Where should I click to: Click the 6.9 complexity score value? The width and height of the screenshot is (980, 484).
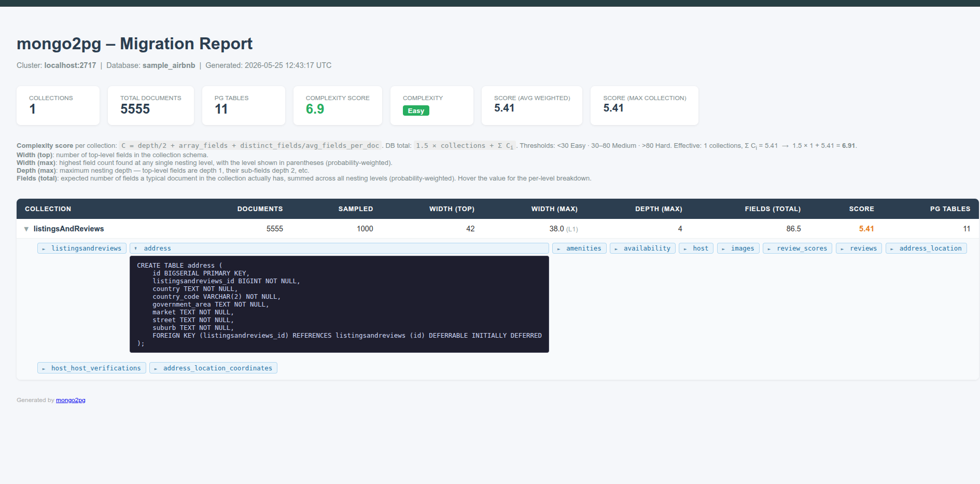[315, 109]
